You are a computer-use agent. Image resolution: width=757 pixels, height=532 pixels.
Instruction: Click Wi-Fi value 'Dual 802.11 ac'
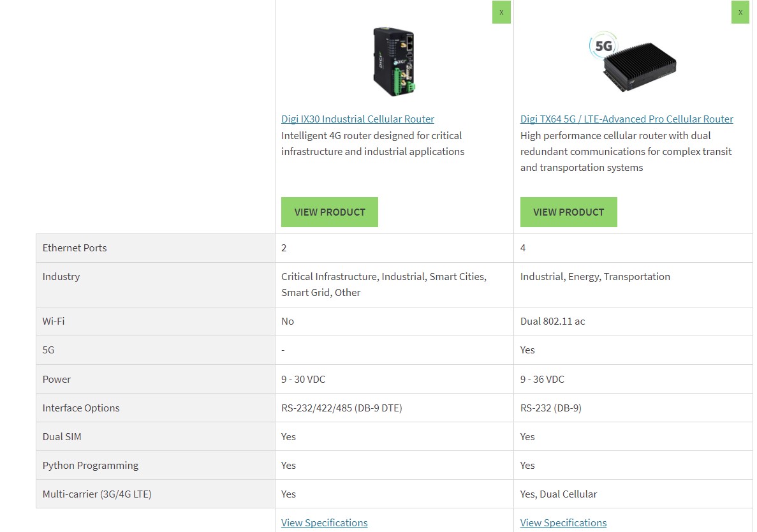tap(552, 321)
